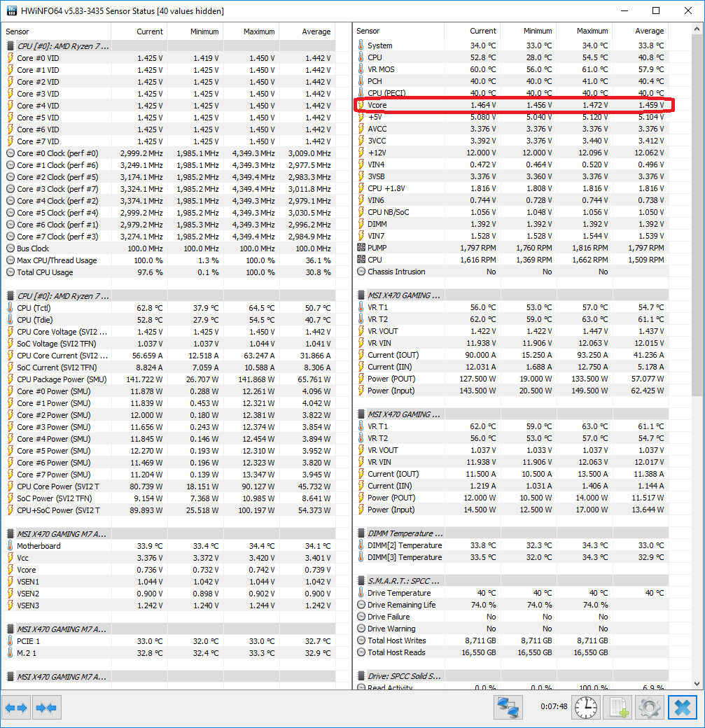Select the Total Host Reads row

tap(511, 652)
